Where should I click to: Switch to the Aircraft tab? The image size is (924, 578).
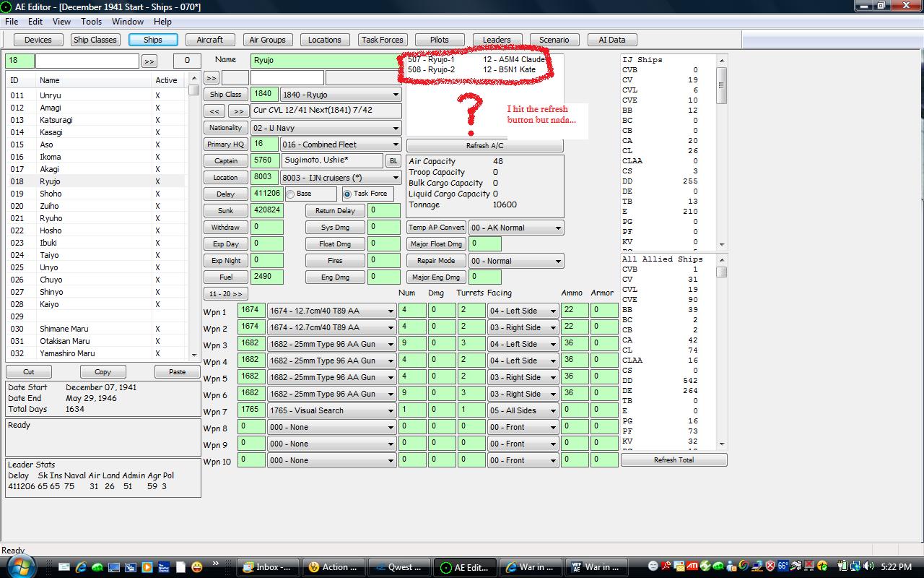[210, 40]
